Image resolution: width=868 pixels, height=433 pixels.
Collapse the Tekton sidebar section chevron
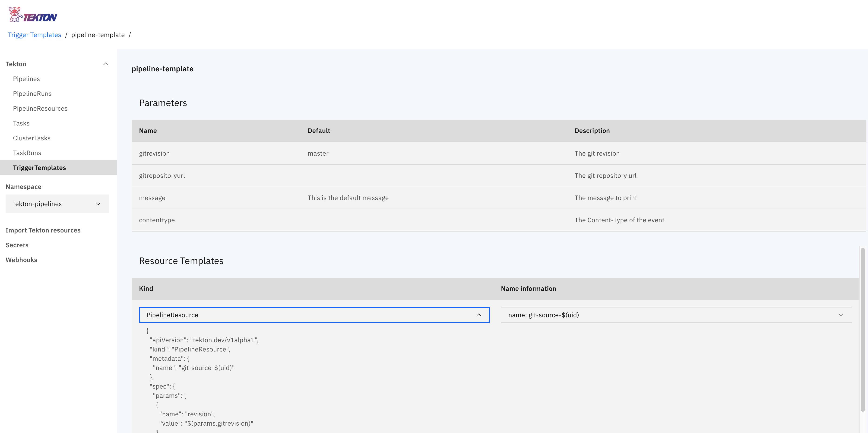coord(105,64)
